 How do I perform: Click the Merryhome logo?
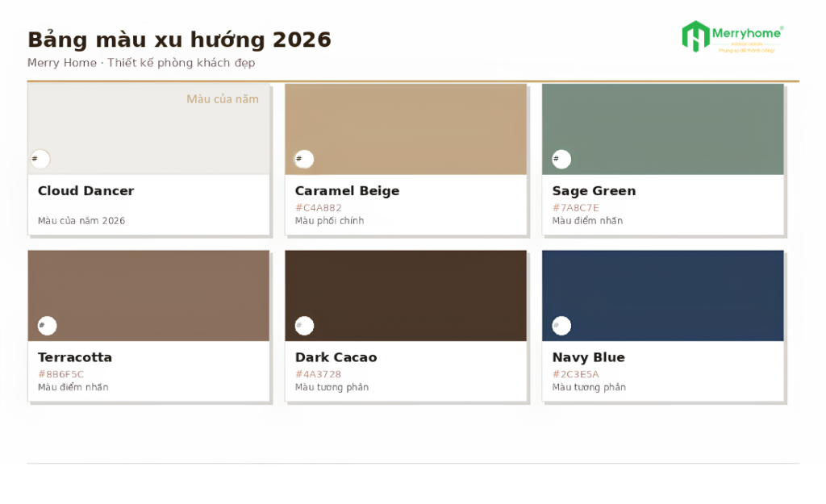point(732,36)
